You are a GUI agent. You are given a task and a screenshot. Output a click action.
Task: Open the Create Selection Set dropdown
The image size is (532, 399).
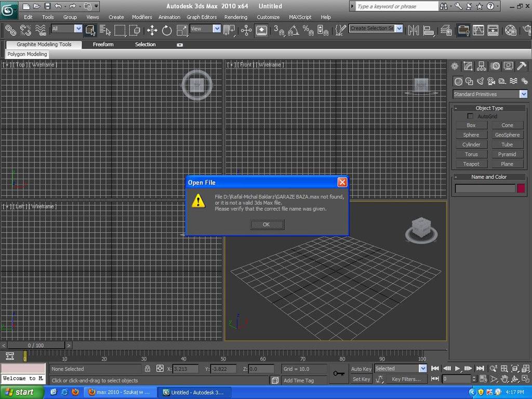(400, 29)
